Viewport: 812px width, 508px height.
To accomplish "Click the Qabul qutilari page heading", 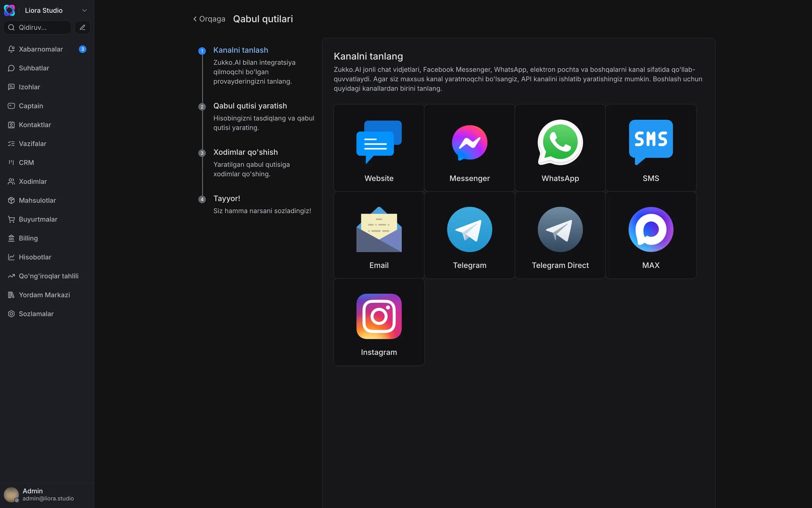I will [x=263, y=19].
